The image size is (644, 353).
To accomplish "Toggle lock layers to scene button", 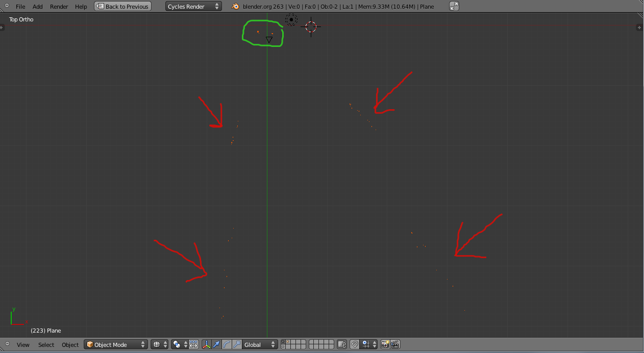I will click(x=342, y=344).
